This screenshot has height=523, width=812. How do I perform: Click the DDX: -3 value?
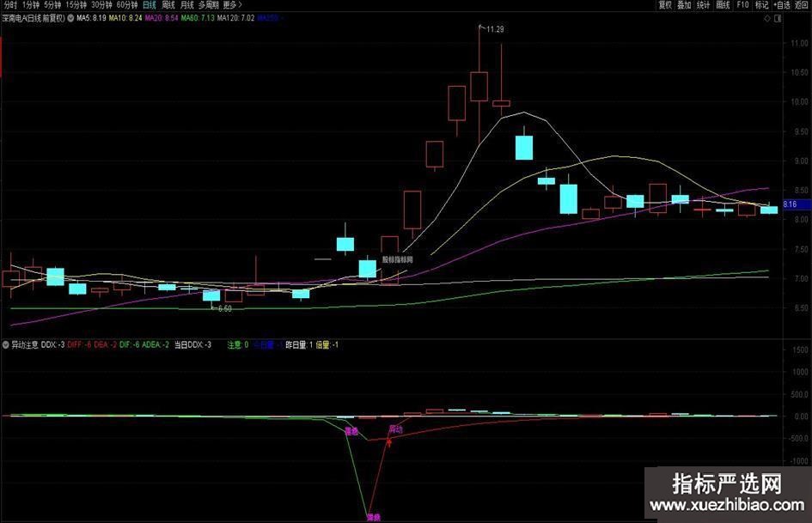tap(52, 344)
